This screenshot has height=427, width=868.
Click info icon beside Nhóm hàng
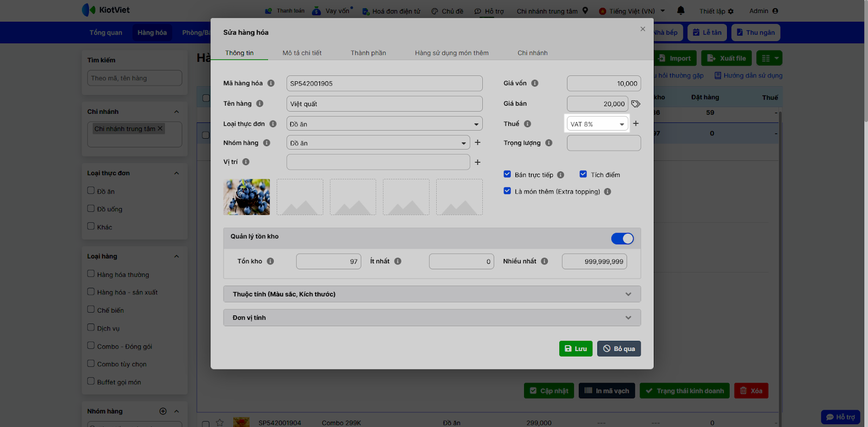coord(266,143)
